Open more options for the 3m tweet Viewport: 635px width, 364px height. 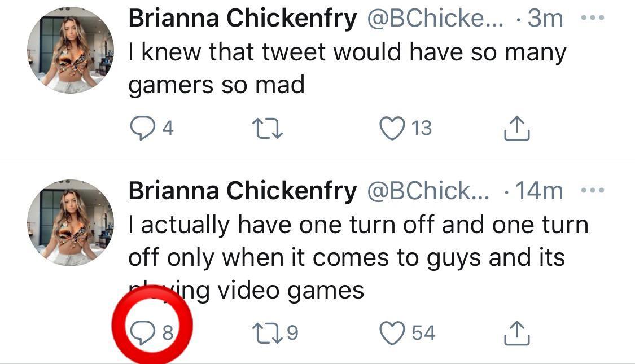coord(592,19)
